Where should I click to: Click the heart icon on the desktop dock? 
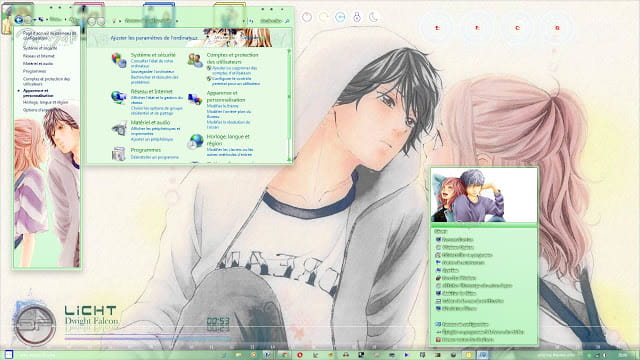tap(307, 17)
